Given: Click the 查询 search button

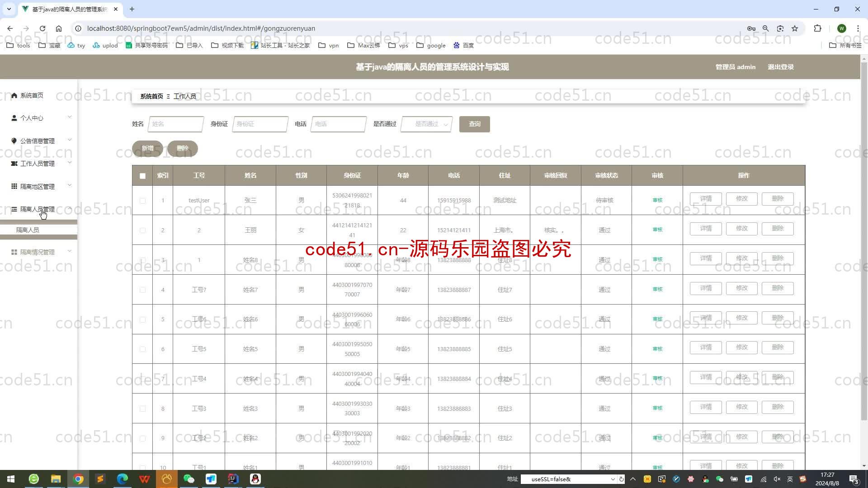Looking at the screenshot, I should tap(475, 124).
